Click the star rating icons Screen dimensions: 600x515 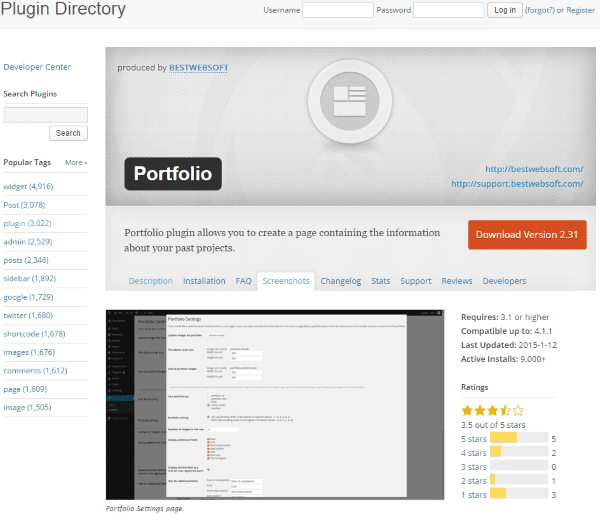click(x=492, y=411)
